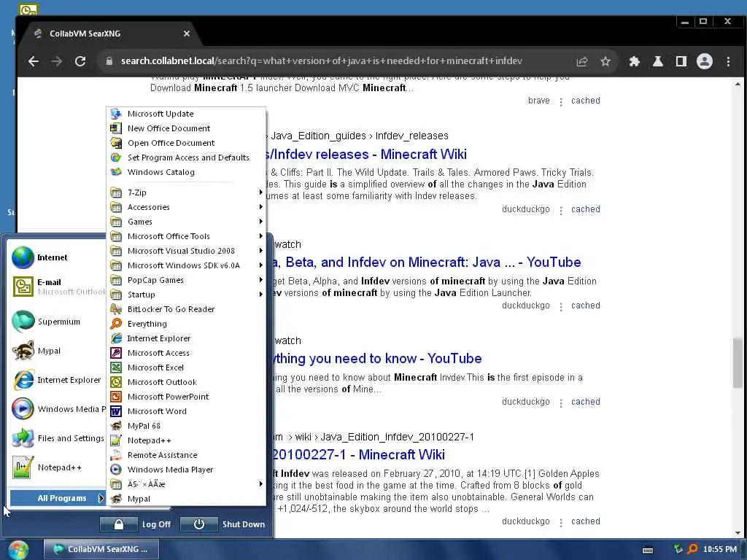Click the tray magnifier Everything icon
Image resolution: width=747 pixels, height=560 pixels.
pos(692,549)
